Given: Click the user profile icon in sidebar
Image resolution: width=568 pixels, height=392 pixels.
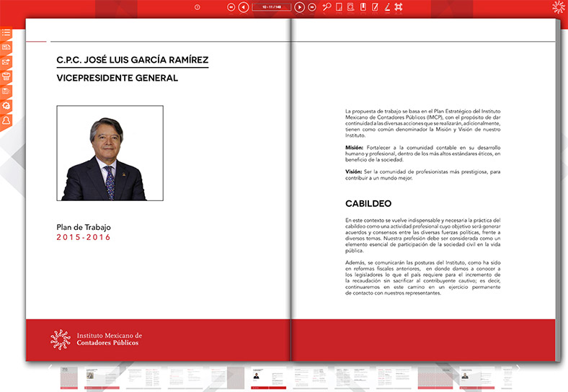Looking at the screenshot, I should point(6,120).
